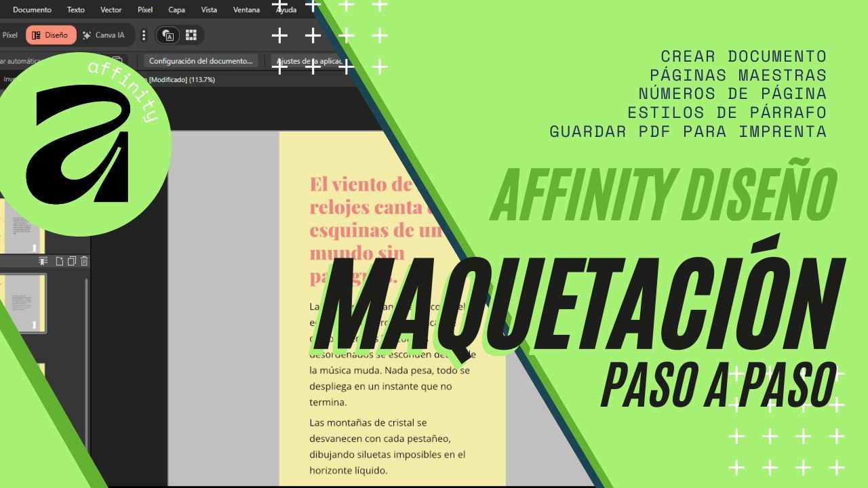Open the Vector menu
Image resolution: width=868 pixels, height=488 pixels.
(111, 10)
